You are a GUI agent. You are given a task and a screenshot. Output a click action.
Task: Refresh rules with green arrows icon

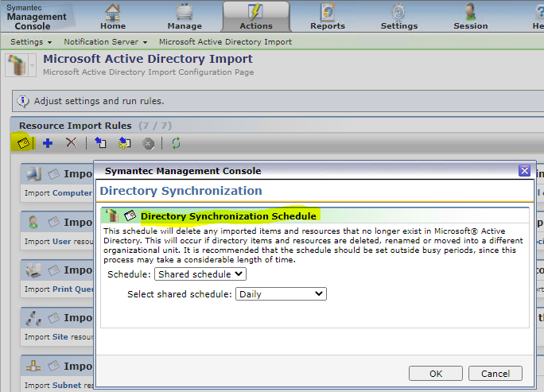pyautogui.click(x=176, y=143)
